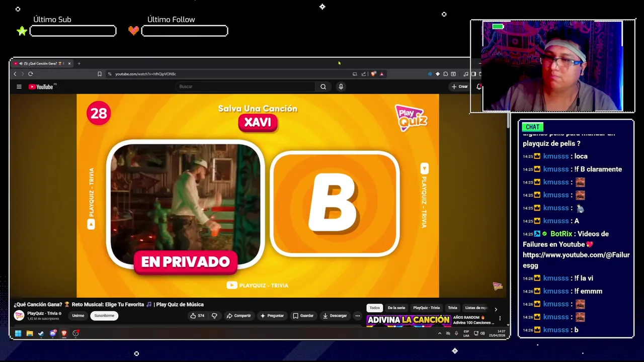Open YouTube hamburger guide menu

click(x=19, y=86)
